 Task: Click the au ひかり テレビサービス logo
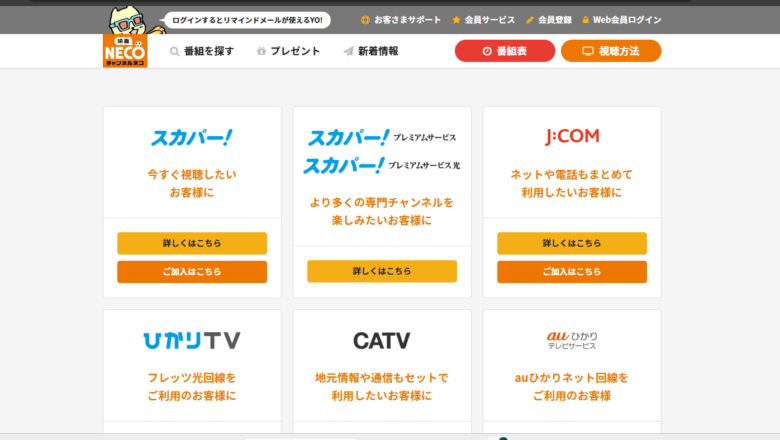571,340
